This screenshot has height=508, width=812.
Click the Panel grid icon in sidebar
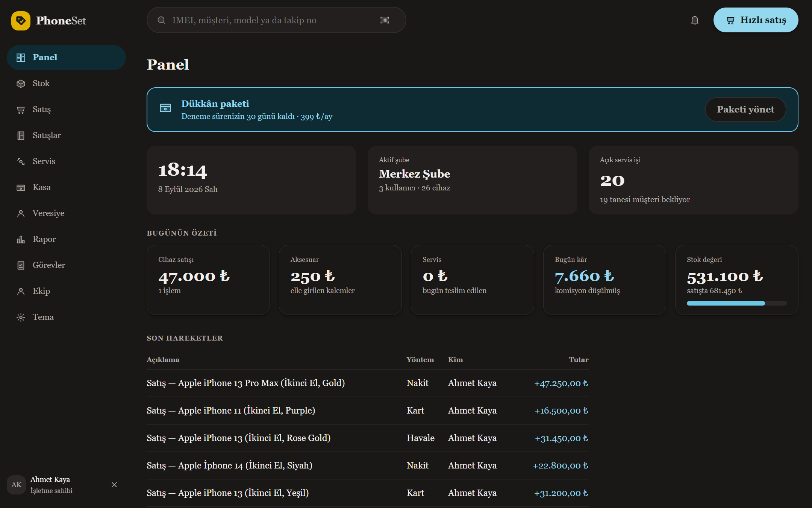[x=21, y=58]
